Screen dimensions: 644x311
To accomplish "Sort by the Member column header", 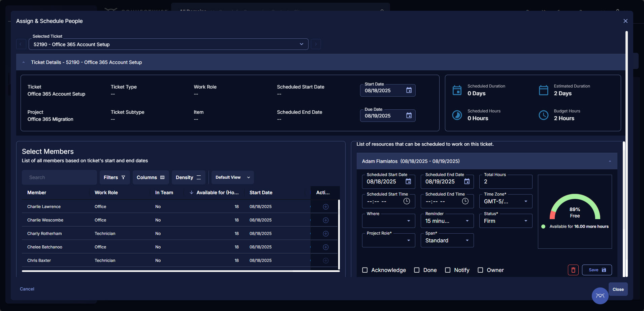I will click(x=37, y=193).
